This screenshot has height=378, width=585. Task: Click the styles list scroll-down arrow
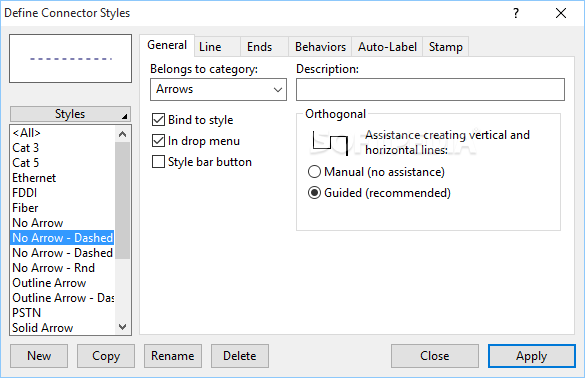pos(122,327)
